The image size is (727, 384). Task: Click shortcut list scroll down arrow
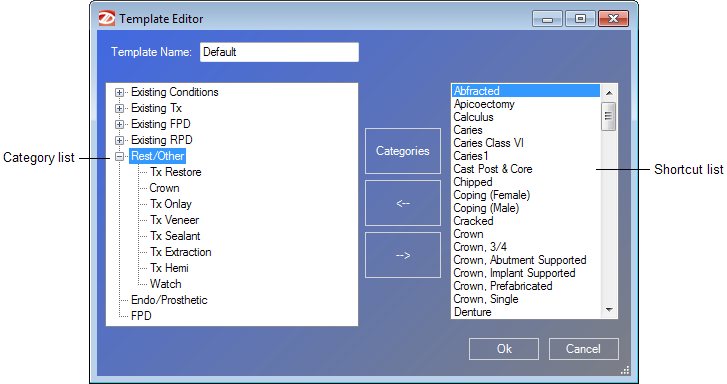pos(609,310)
